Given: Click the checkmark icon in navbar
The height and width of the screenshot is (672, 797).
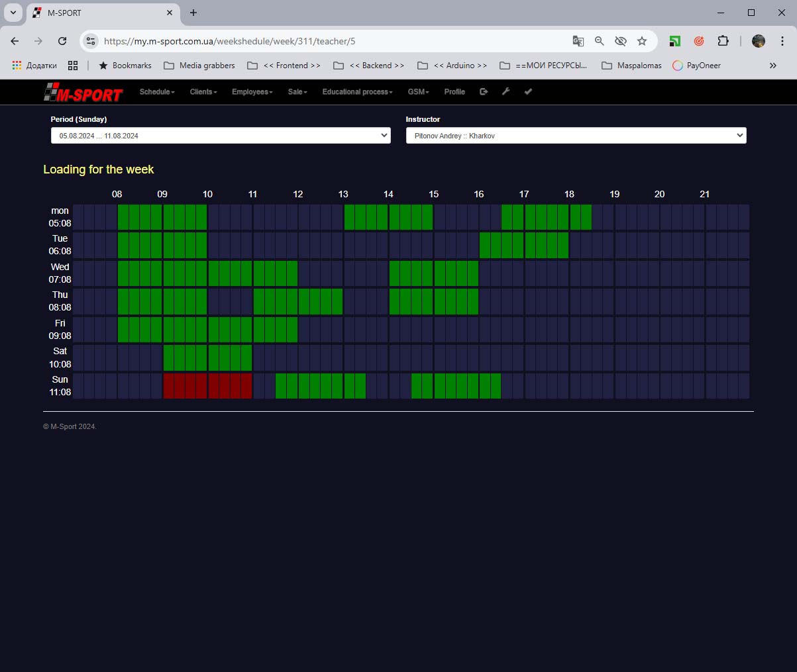Looking at the screenshot, I should point(528,92).
